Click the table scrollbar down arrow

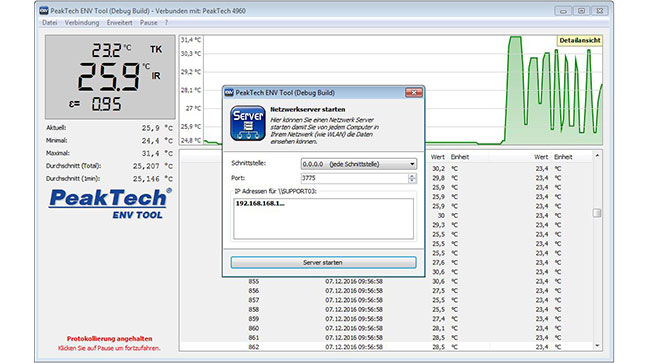[597, 346]
